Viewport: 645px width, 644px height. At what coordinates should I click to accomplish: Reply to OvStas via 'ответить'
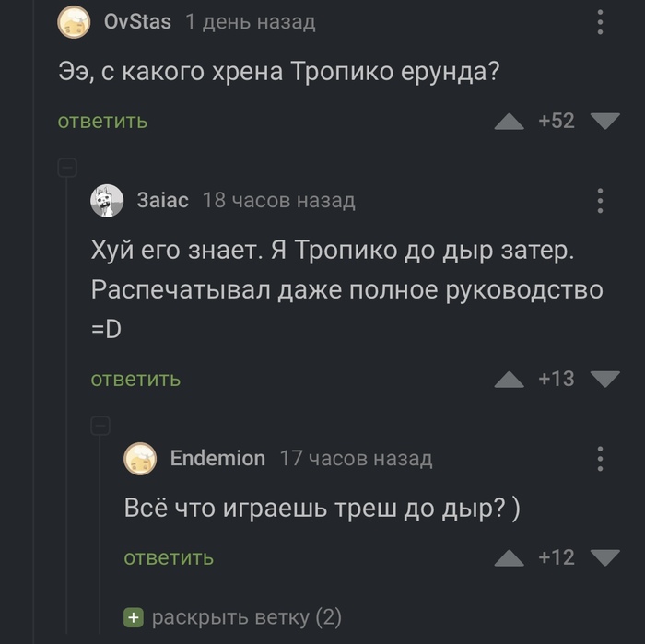[102, 122]
